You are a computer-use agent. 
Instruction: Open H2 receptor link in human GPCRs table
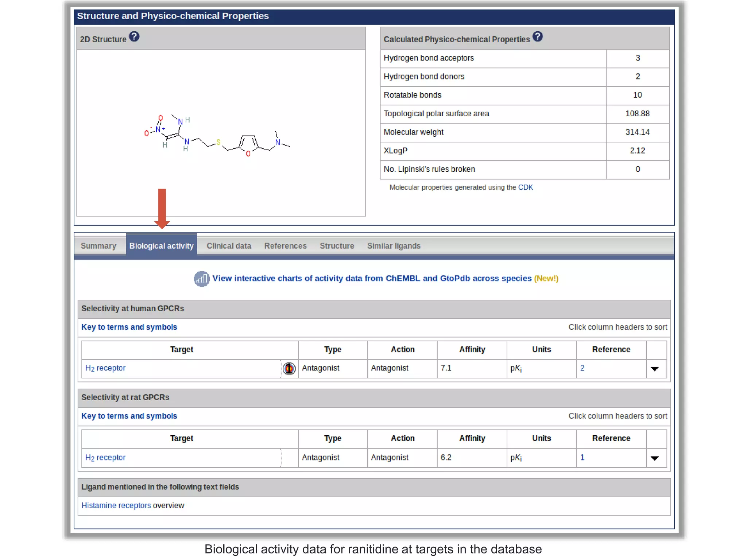point(105,368)
